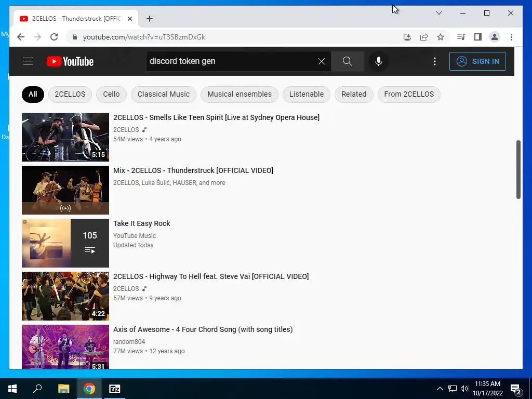Open the YouTube hamburger guide menu
Screen dimensions: 532x399
point(28,61)
